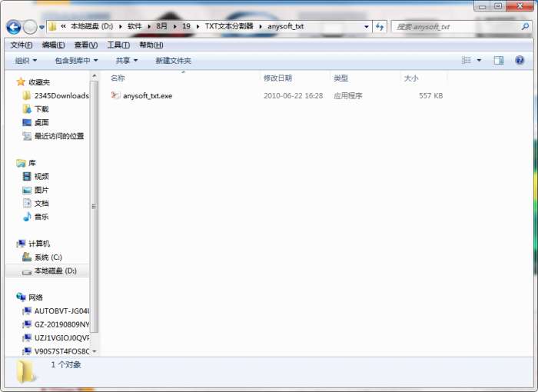This screenshot has width=538, height=392.
Task: Click the 收藏夹 star icon
Action: [21, 81]
